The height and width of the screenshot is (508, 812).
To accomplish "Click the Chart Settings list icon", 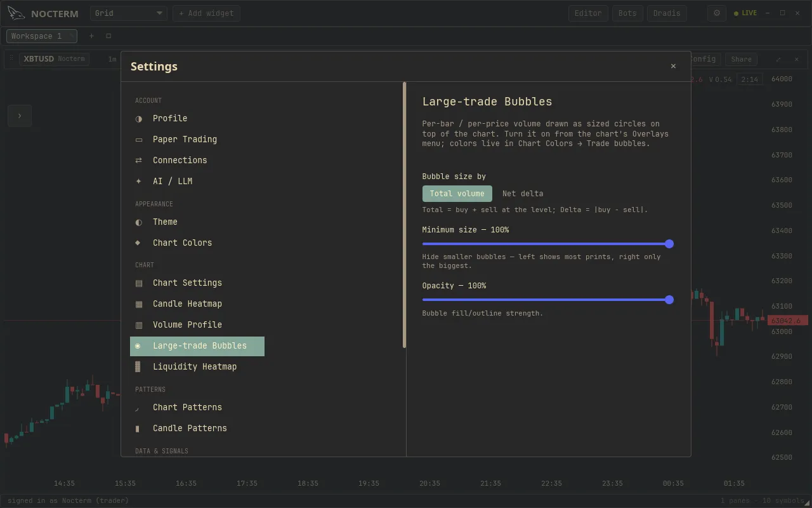I will tap(138, 283).
